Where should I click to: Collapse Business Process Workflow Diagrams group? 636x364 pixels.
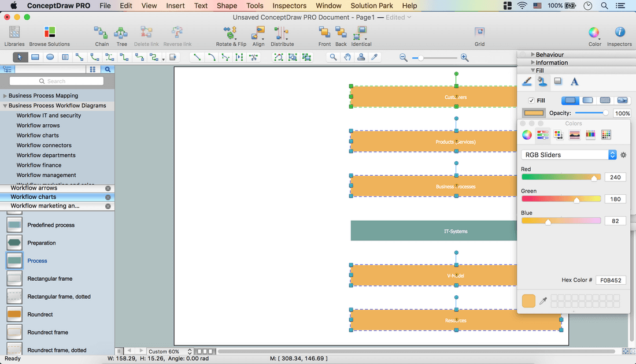(x=5, y=106)
